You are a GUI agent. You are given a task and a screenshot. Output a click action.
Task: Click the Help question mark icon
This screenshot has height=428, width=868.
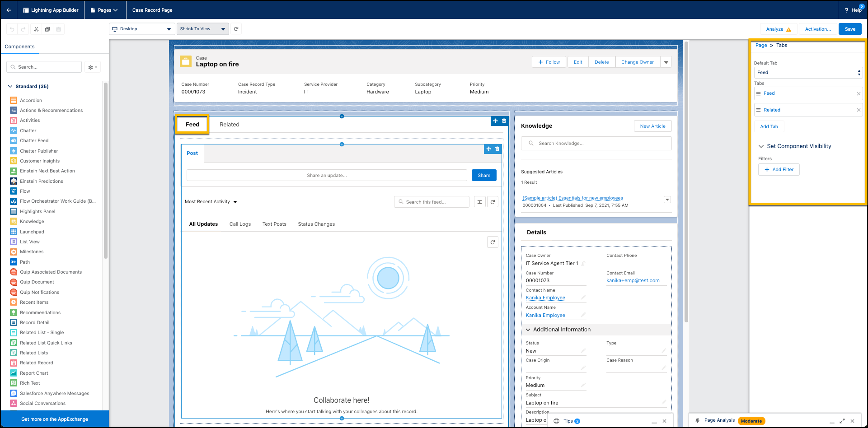tap(846, 10)
